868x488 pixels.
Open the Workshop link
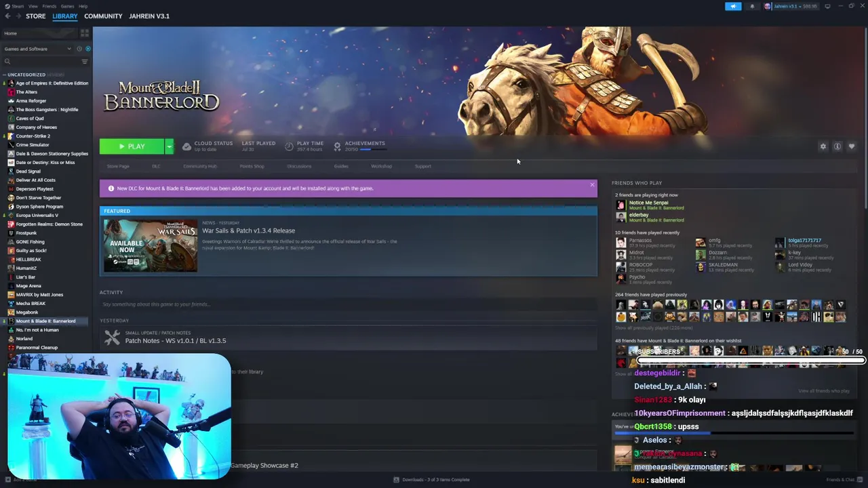(x=381, y=166)
